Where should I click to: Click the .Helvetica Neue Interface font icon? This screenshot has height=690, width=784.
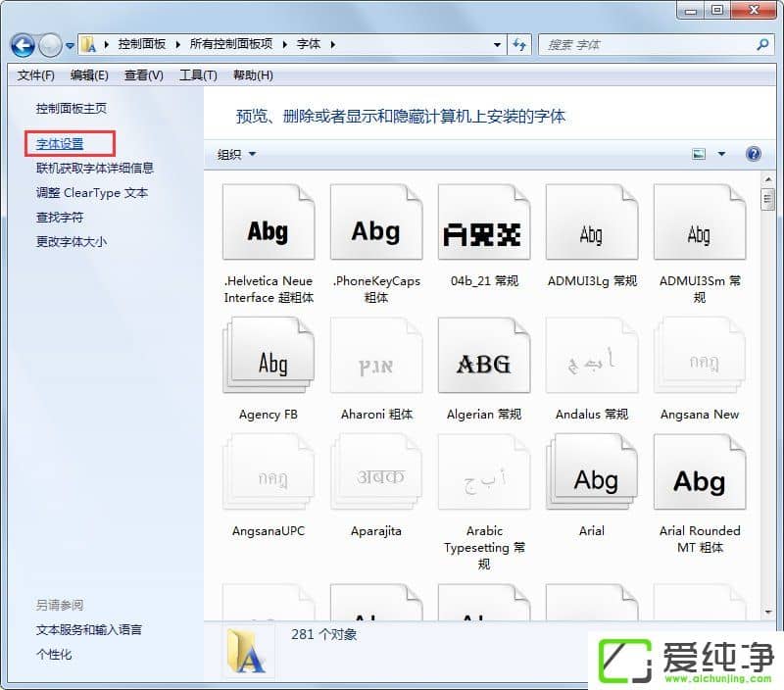point(269,232)
